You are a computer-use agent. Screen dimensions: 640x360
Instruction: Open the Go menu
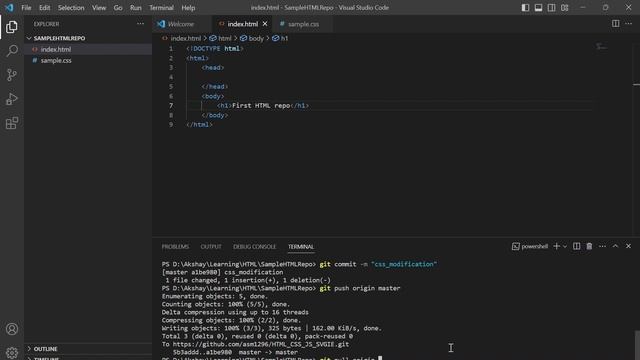coord(118,8)
